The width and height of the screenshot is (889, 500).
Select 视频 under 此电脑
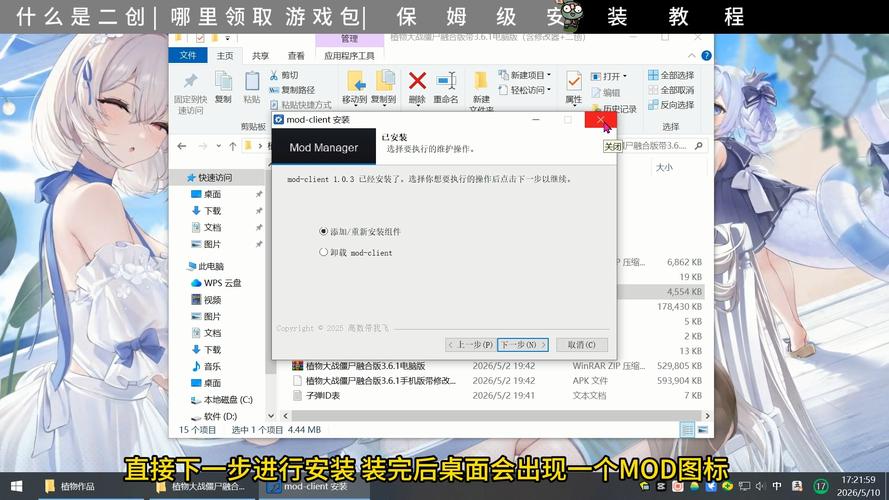[212, 299]
